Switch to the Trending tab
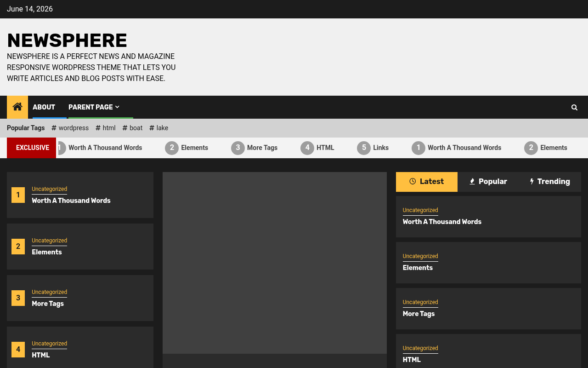This screenshot has width=588, height=368. coord(550,182)
